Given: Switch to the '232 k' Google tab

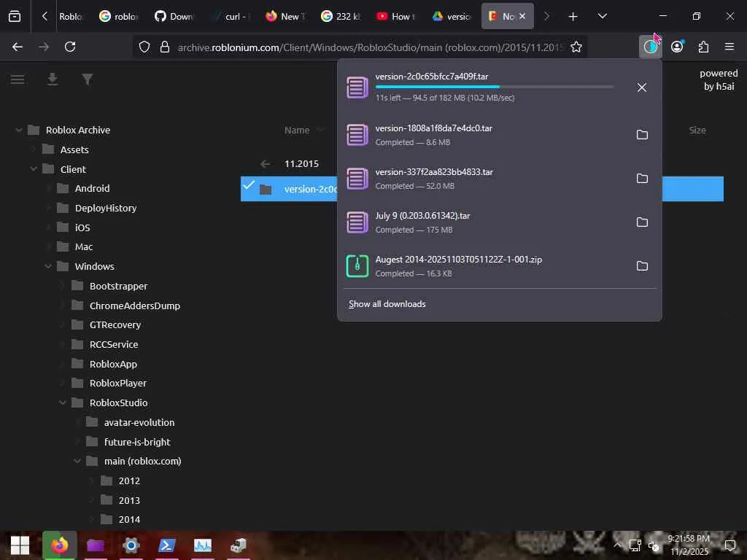Looking at the screenshot, I should [341, 16].
